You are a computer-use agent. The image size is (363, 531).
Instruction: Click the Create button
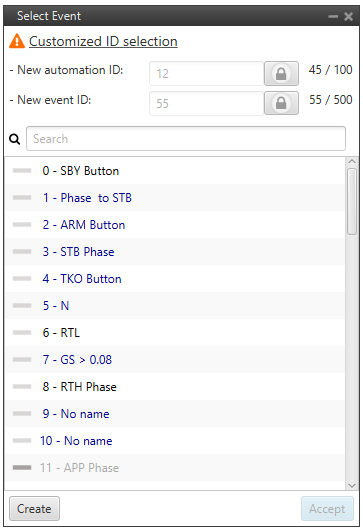tap(34, 509)
